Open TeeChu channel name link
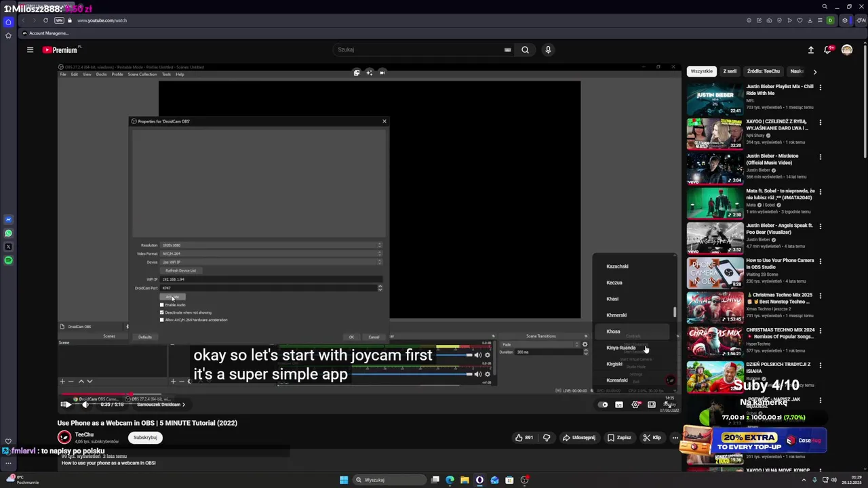This screenshot has width=868, height=488. pos(84,434)
